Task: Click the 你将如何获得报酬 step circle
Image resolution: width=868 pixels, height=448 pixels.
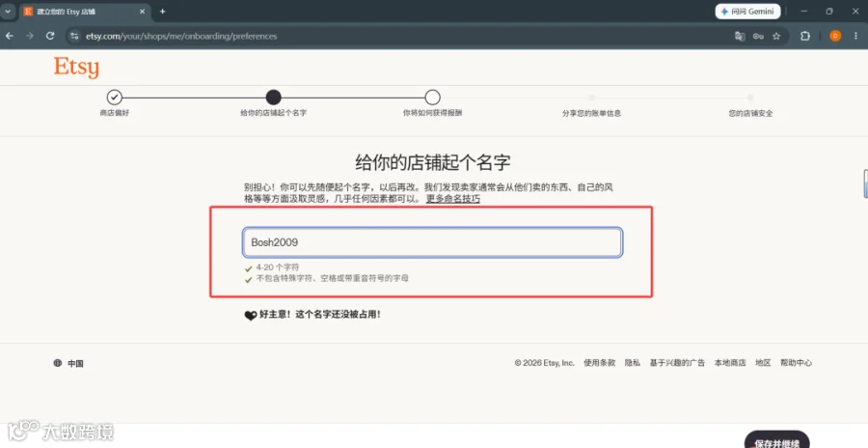Action: 432,98
